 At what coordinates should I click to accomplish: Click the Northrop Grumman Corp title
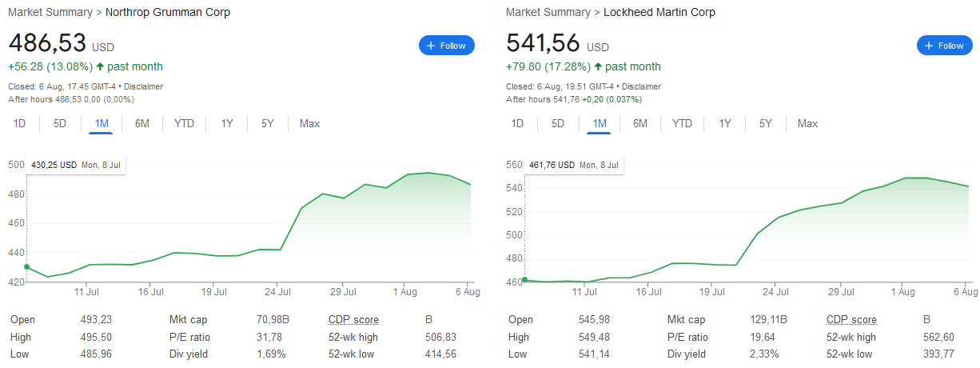point(168,12)
